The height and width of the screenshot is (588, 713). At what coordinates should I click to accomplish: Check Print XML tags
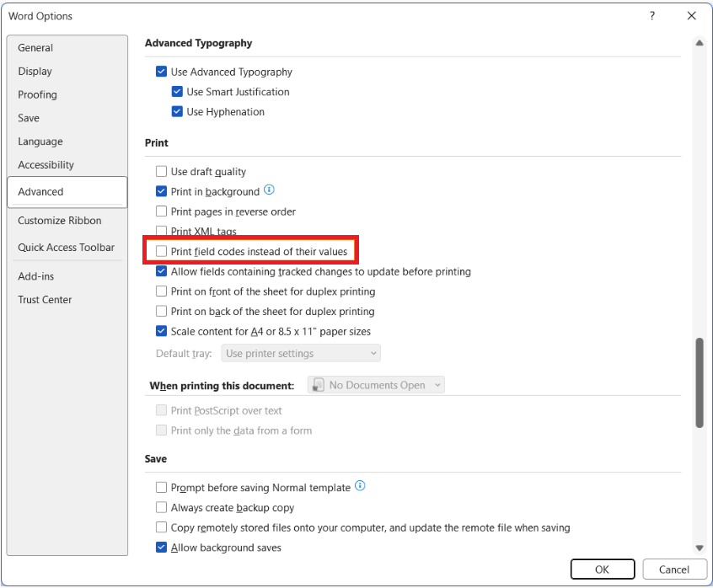coord(162,231)
